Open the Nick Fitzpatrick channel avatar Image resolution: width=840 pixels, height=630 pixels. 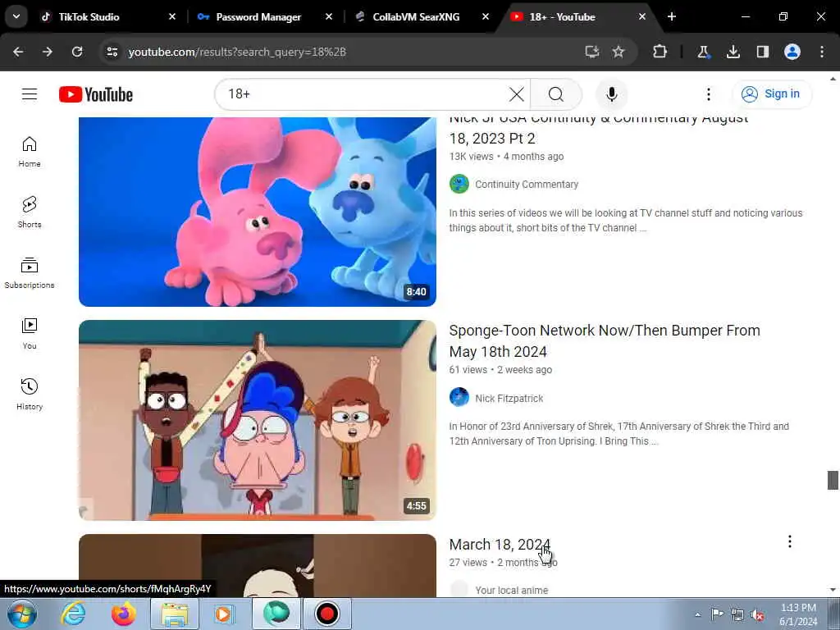point(459,398)
